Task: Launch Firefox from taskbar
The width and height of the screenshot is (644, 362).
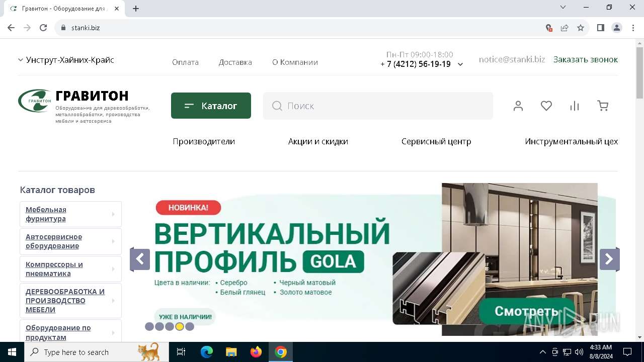Action: [256, 352]
